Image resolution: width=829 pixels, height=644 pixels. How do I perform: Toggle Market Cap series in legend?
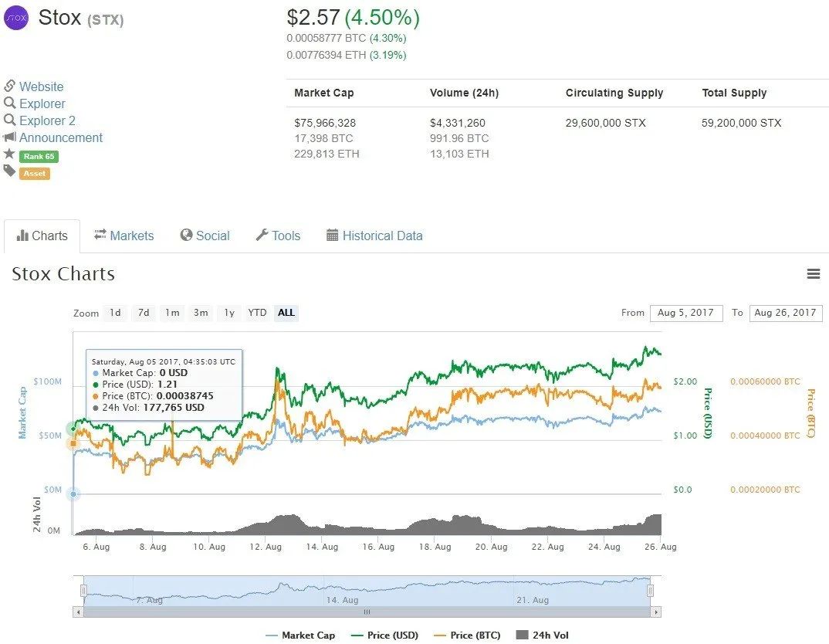pos(300,635)
